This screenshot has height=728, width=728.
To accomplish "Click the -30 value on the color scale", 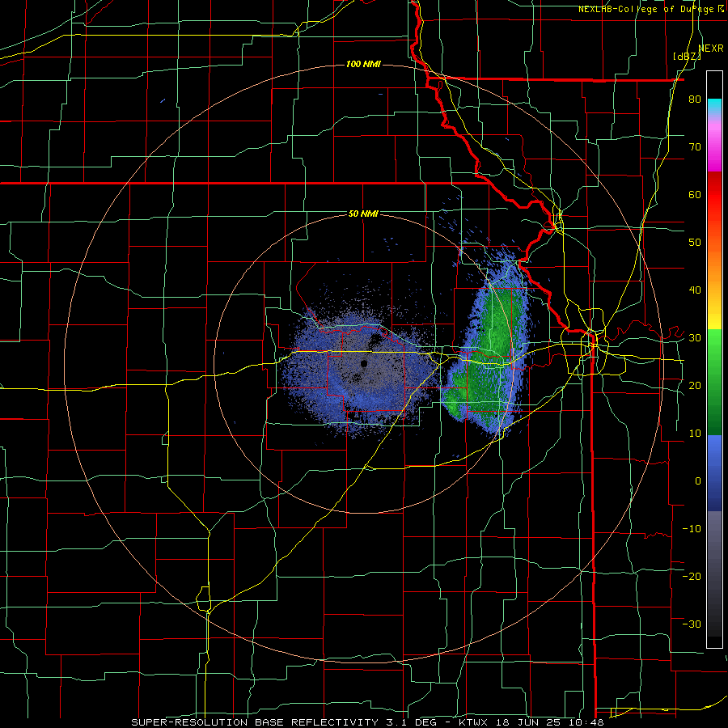I will pos(692,624).
